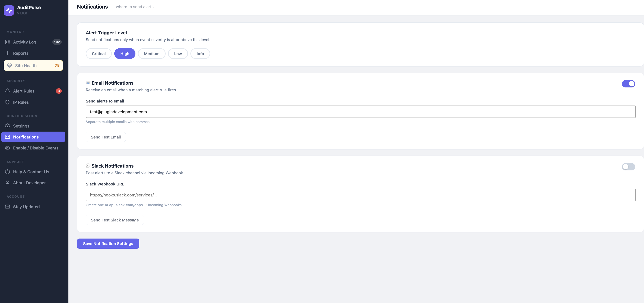Image resolution: width=644 pixels, height=303 pixels.
Task: Open the Reports page
Action: tap(33, 53)
